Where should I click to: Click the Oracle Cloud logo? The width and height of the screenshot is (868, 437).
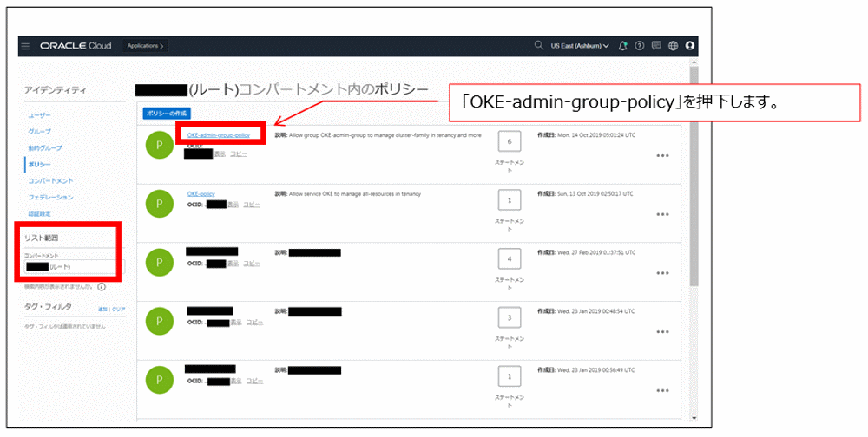(x=76, y=46)
